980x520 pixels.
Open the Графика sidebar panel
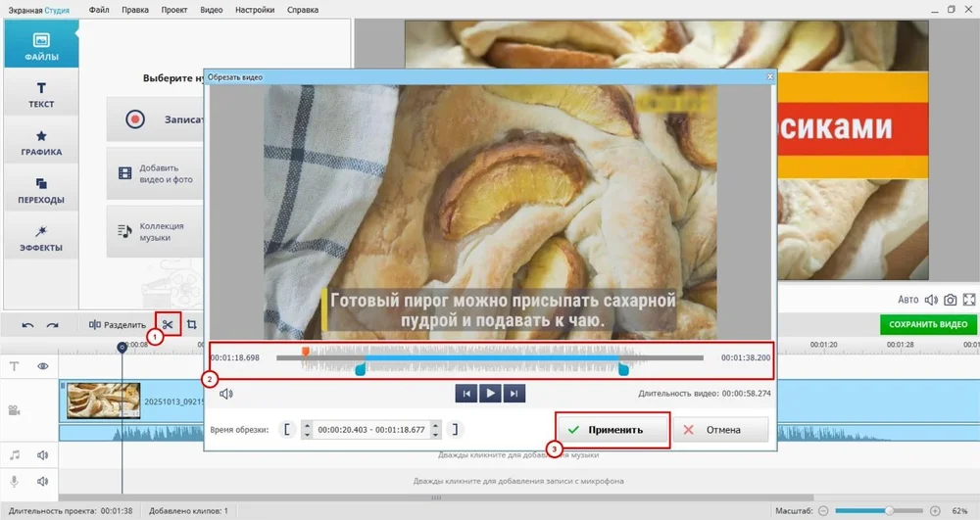tap(41, 142)
